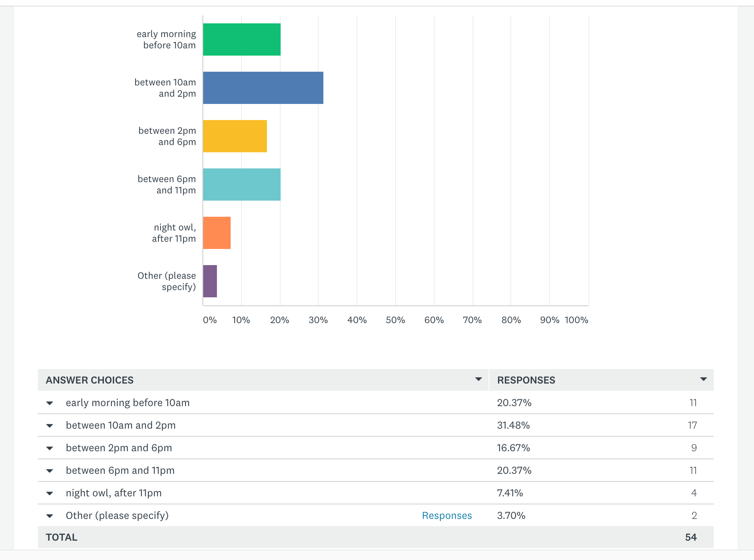Select the green 'early morning before 10am' bar

[242, 39]
